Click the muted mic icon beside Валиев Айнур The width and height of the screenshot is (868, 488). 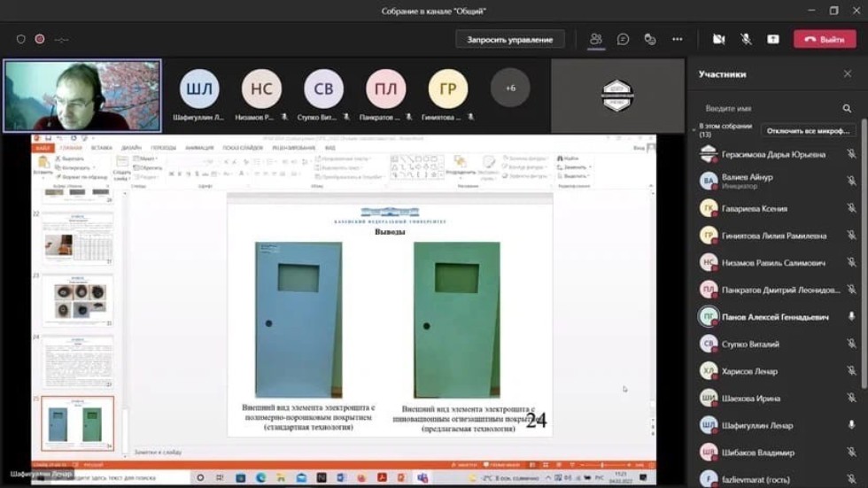[x=851, y=182]
